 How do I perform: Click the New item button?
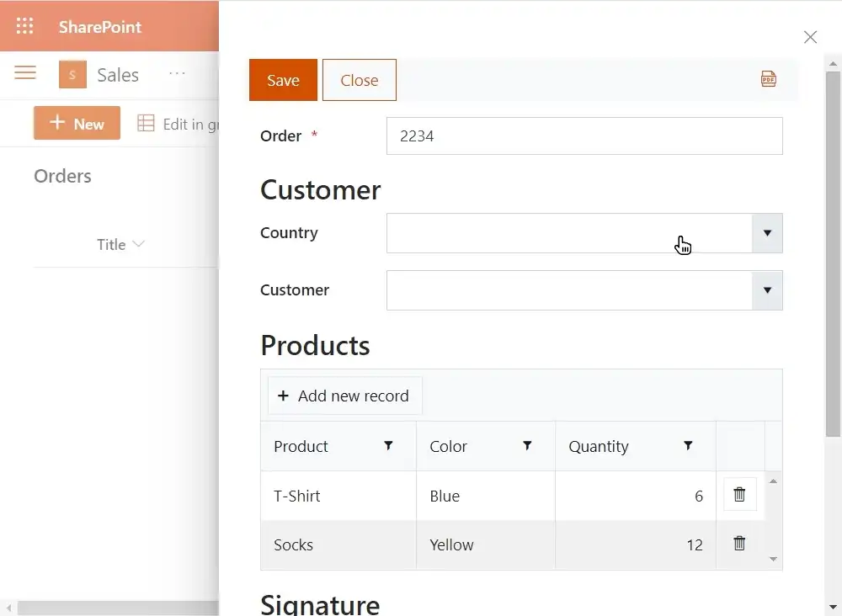[77, 123]
